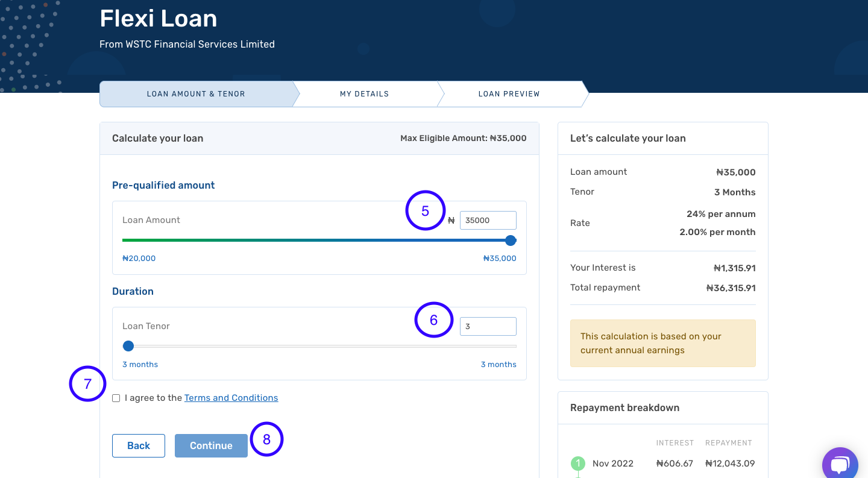Click the Loan Tenor slider handle
This screenshot has height=478, width=868.
point(128,346)
